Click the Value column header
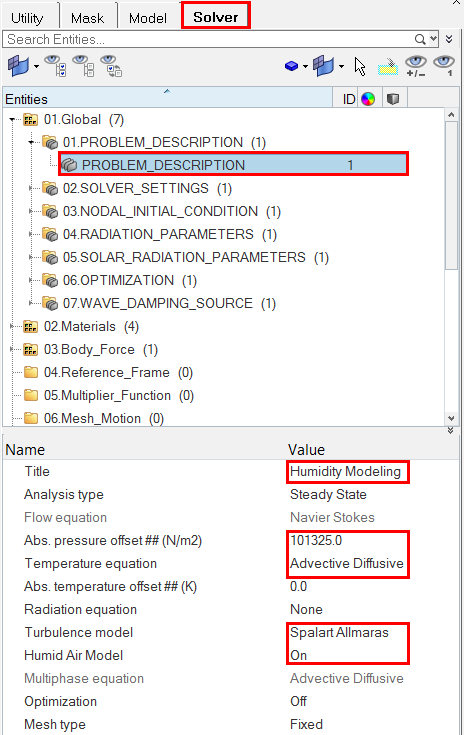 307,450
